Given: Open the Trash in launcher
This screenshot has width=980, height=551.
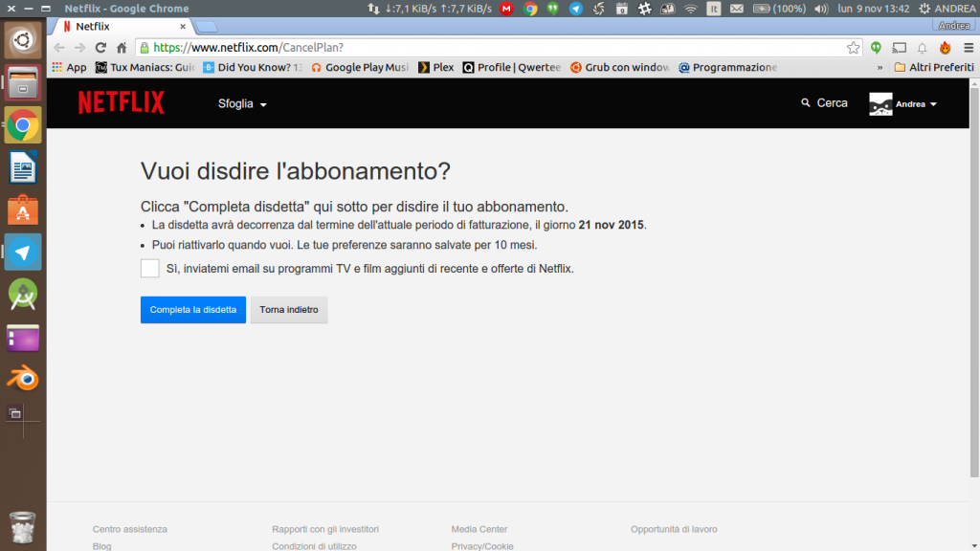Looking at the screenshot, I should tap(23, 527).
